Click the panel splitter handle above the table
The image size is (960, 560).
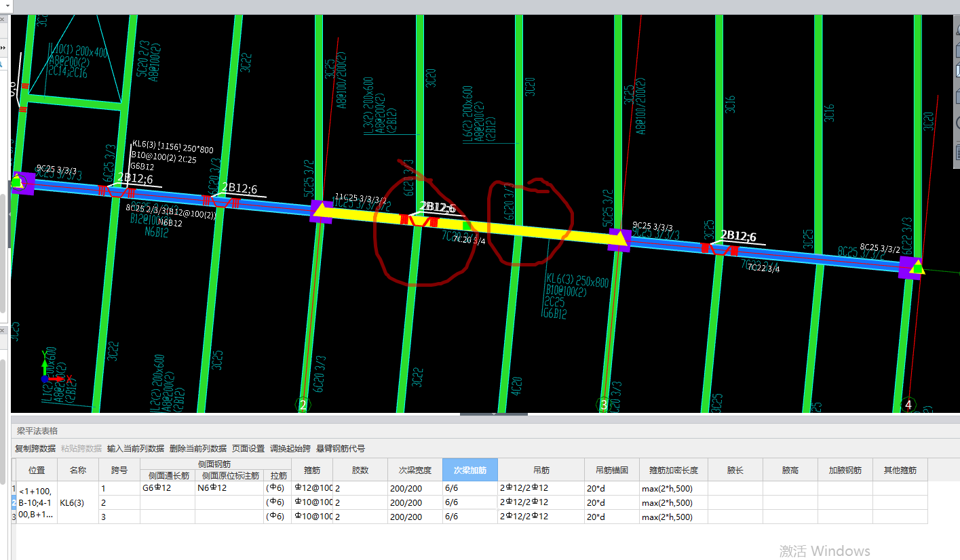pos(494,414)
